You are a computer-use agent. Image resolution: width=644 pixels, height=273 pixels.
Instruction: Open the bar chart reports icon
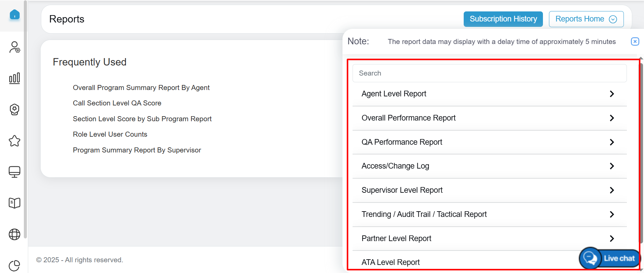click(14, 78)
